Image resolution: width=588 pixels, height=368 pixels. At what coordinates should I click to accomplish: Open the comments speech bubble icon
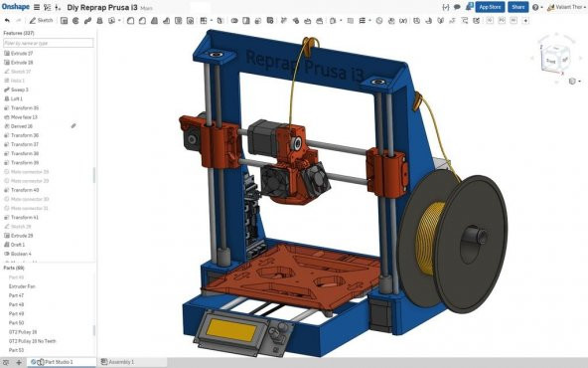click(x=457, y=7)
